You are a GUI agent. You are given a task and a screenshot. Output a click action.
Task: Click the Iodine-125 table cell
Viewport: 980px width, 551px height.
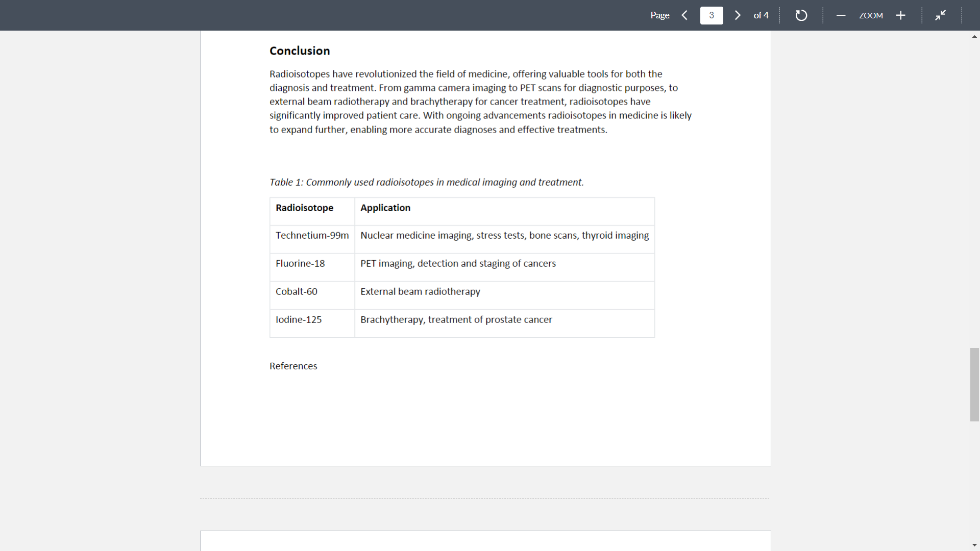tap(299, 319)
